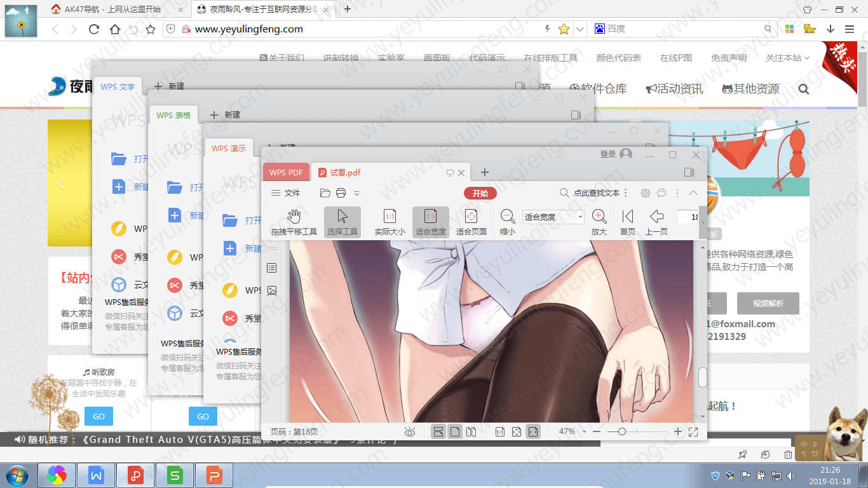Viewport: 868px width, 488px height.
Task: Open the 软件仓库 navigation link
Action: tap(598, 89)
